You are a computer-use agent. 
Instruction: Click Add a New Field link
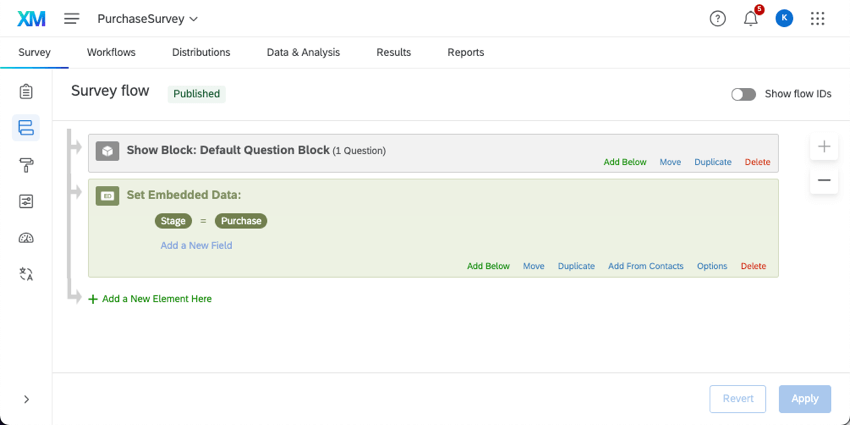[196, 245]
